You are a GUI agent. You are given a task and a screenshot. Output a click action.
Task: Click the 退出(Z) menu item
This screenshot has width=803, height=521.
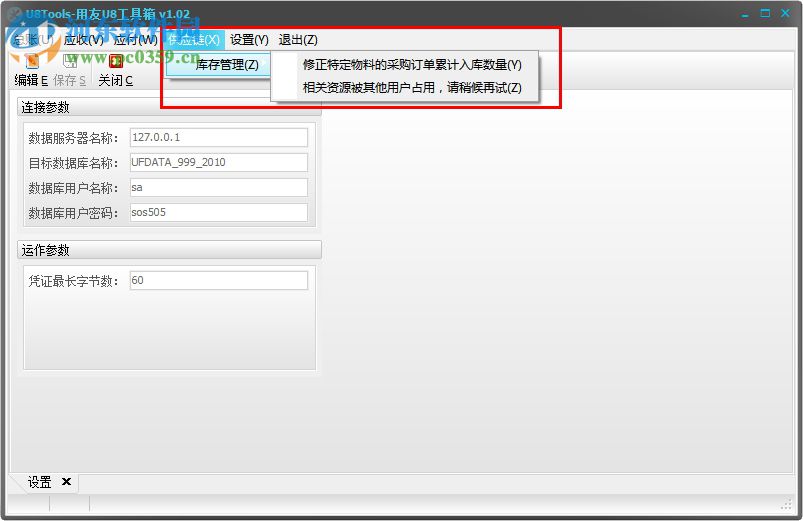298,40
